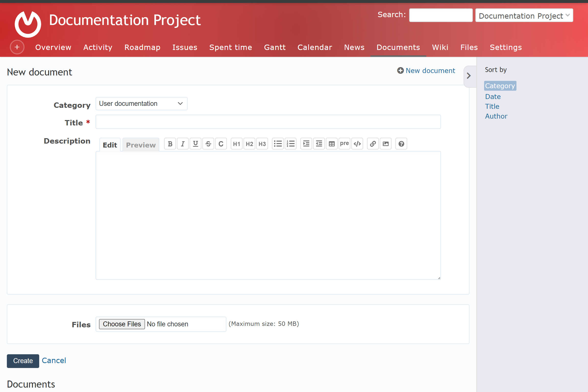Click the round plus quick-add icon
Viewport: 588px width, 392px height.
tap(17, 47)
